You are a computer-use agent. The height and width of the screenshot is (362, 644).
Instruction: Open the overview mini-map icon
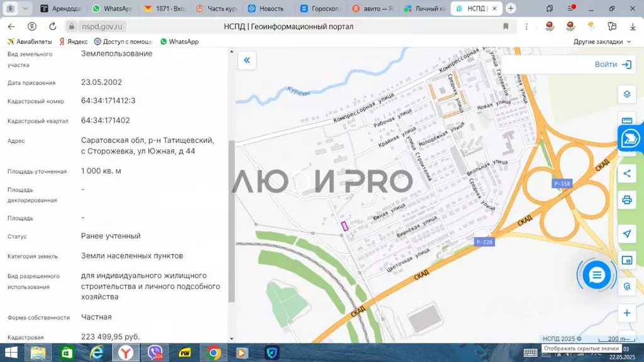click(x=626, y=259)
